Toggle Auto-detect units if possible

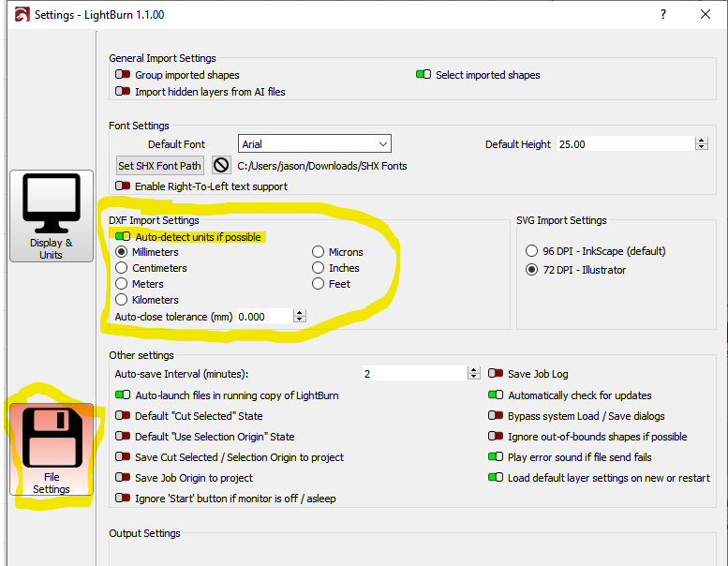click(x=123, y=236)
